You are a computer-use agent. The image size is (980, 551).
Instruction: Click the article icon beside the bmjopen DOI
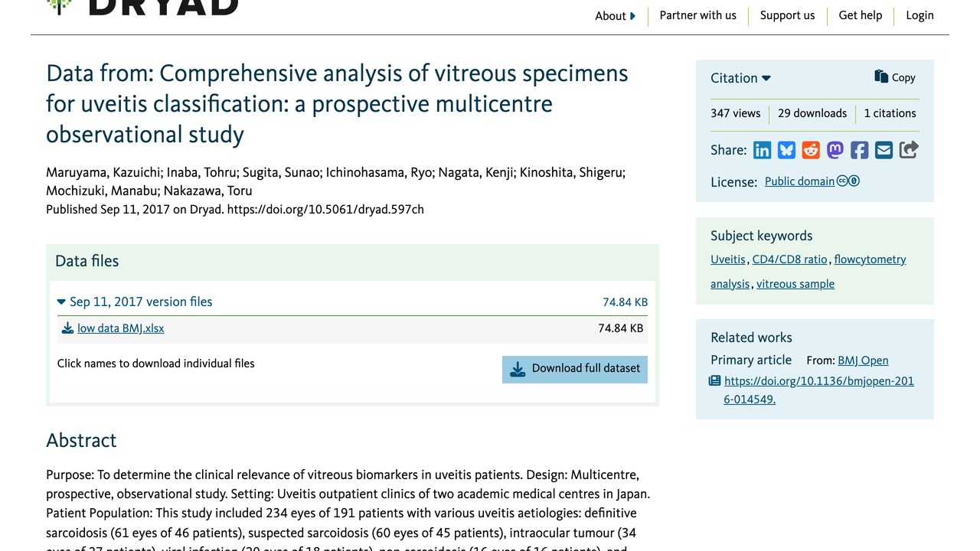[715, 381]
